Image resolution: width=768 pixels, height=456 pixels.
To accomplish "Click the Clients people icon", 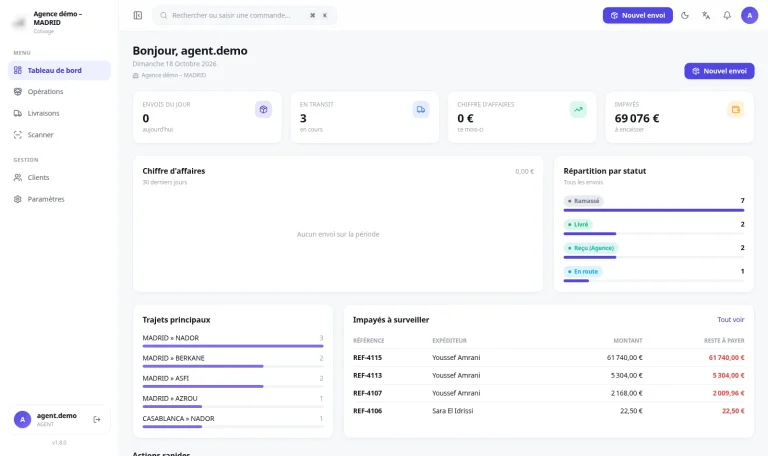I will click(18, 177).
